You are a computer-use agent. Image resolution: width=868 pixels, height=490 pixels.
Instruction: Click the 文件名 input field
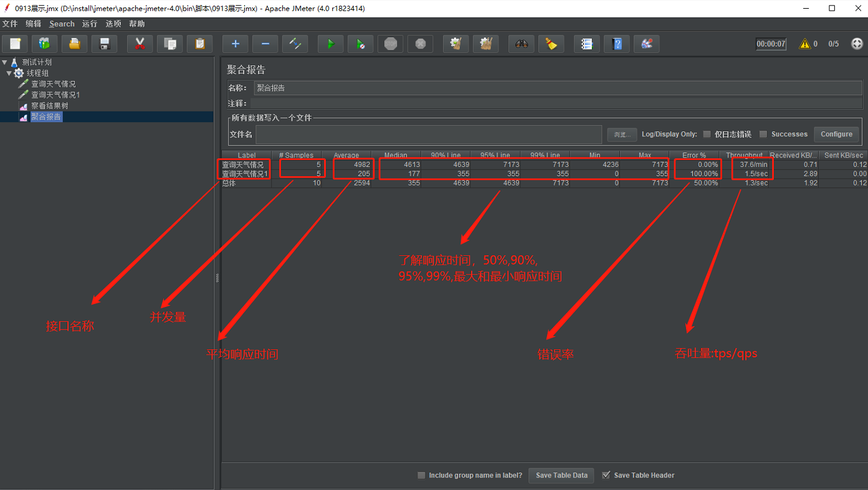429,134
